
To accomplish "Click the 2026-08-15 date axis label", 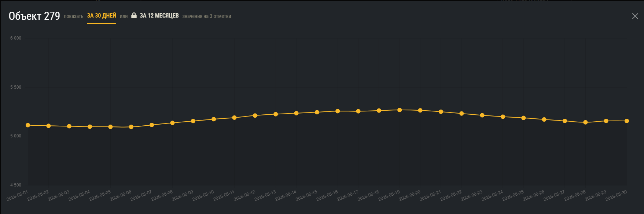I will [x=307, y=196].
